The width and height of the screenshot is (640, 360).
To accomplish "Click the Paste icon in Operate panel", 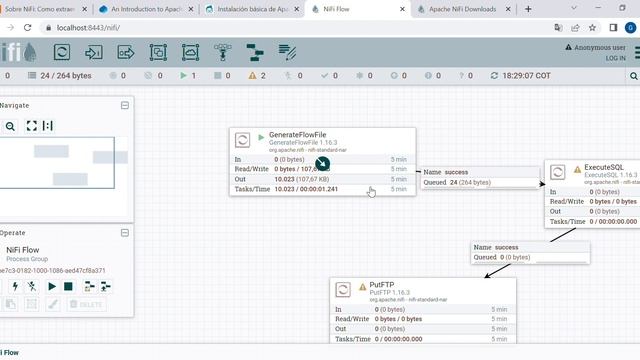I will [x=11, y=304].
